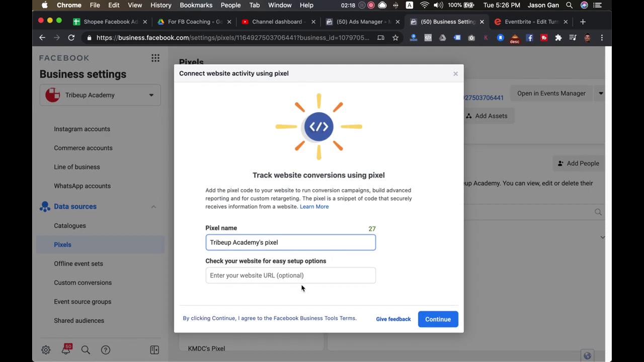Select KMDC's Pixel in the list
This screenshot has height=362, width=644.
[206, 348]
